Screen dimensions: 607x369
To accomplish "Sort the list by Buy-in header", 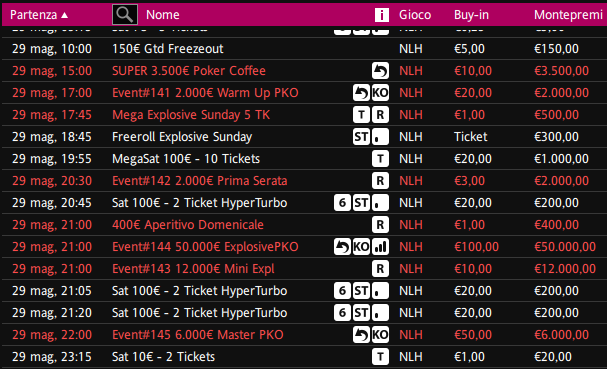I will pyautogui.click(x=471, y=15).
